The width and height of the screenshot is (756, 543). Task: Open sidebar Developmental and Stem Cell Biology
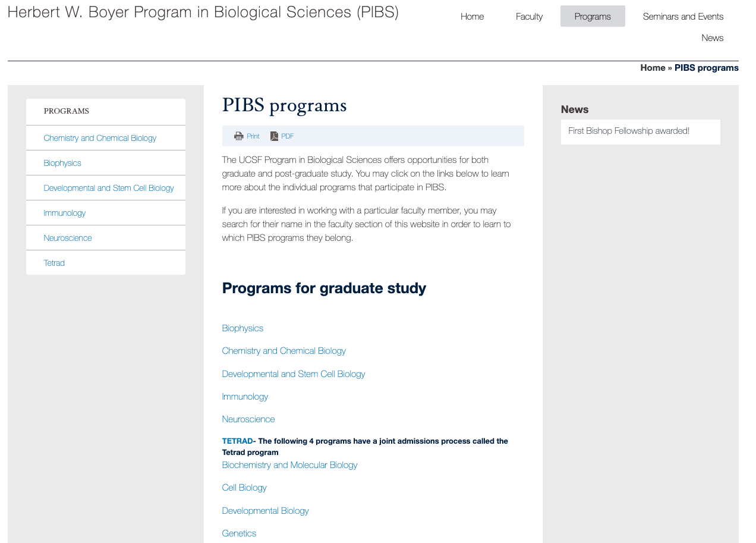pos(109,188)
